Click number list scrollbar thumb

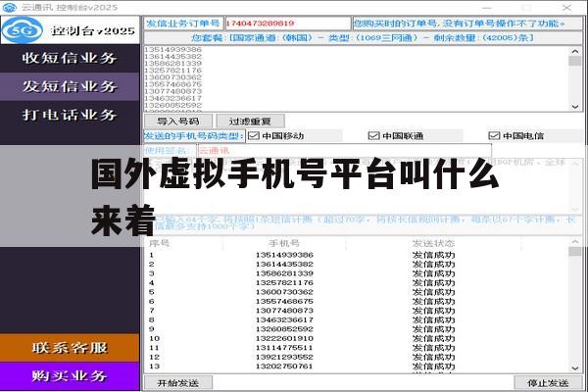[x=575, y=61]
